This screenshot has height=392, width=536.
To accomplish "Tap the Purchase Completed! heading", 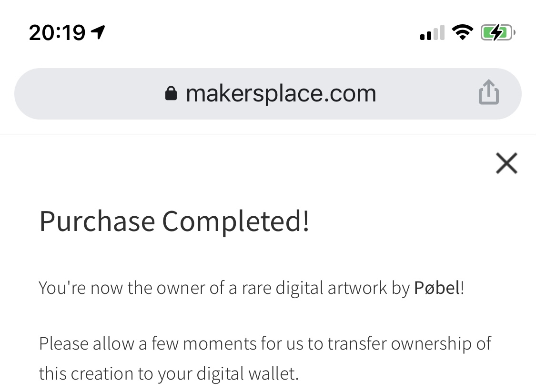I will [x=174, y=221].
